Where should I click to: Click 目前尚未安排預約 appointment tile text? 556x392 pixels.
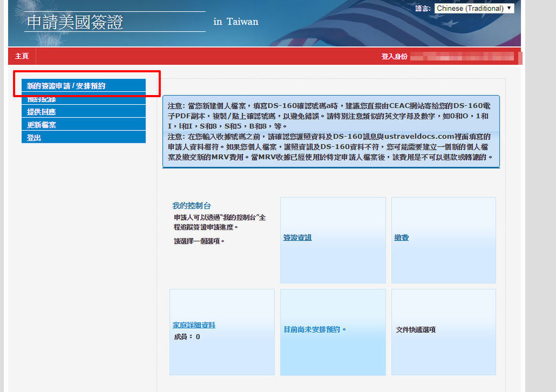pos(314,330)
